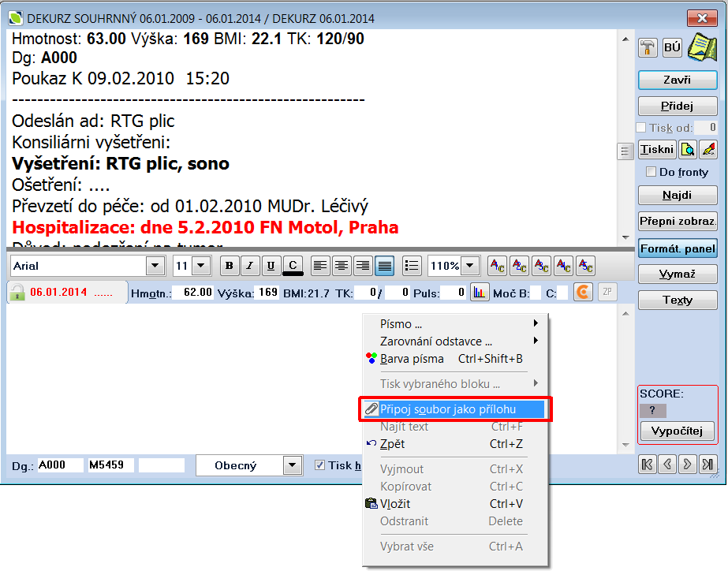Click the Přidej button
Image resolution: width=728 pixels, height=571 pixels.
[x=678, y=106]
